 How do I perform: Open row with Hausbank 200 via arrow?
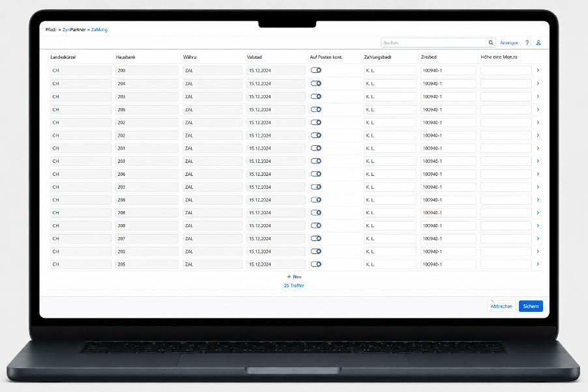click(x=538, y=70)
